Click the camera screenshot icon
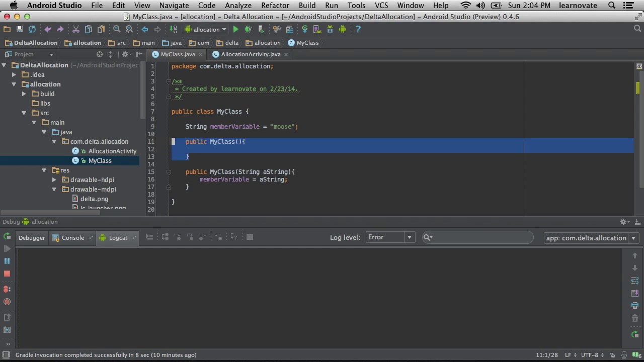This screenshot has height=362, width=644. coord(7,330)
